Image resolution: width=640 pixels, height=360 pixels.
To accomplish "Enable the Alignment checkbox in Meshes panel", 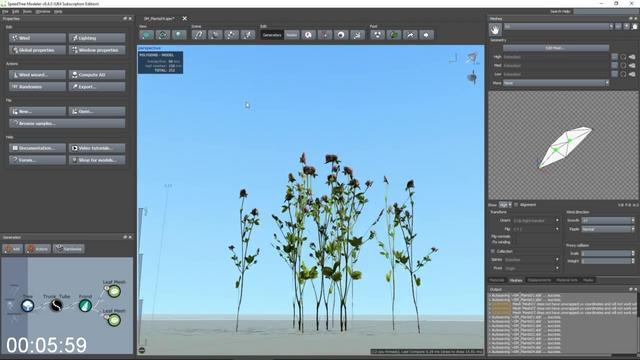I will [x=516, y=205].
